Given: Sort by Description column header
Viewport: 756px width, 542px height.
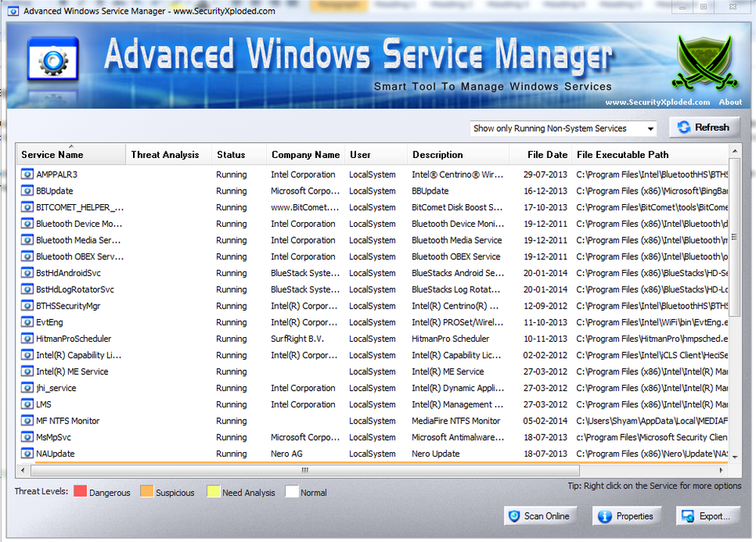Looking at the screenshot, I should pyautogui.click(x=458, y=154).
